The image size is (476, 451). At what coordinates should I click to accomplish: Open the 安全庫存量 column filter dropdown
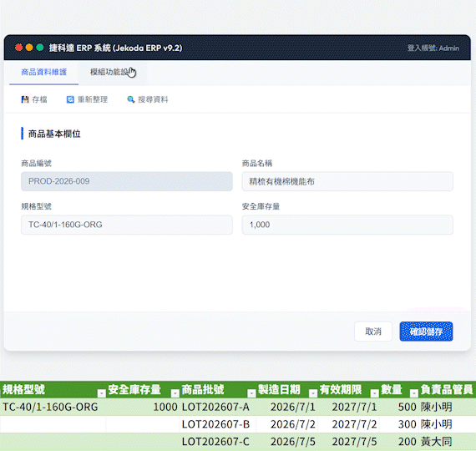[x=175, y=393]
